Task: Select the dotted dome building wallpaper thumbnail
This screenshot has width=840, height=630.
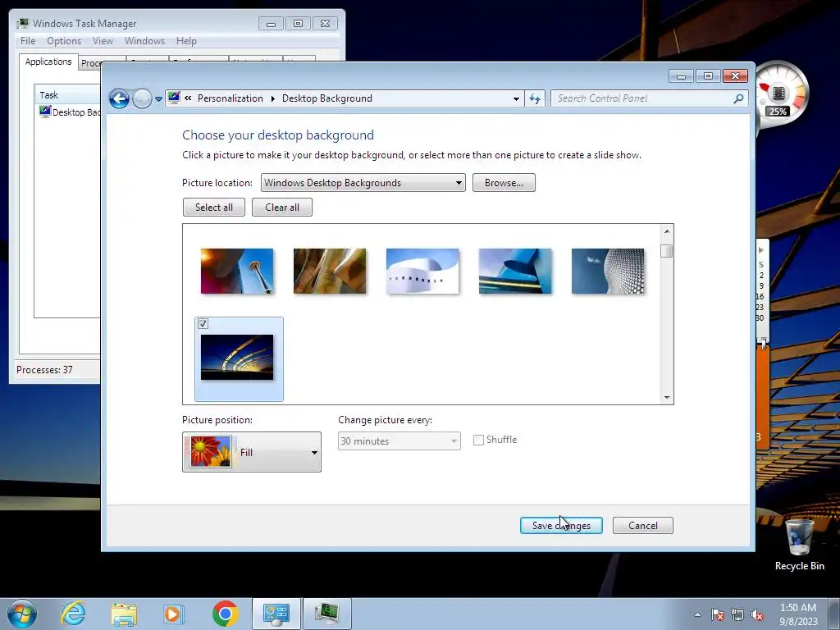Action: tap(608, 271)
